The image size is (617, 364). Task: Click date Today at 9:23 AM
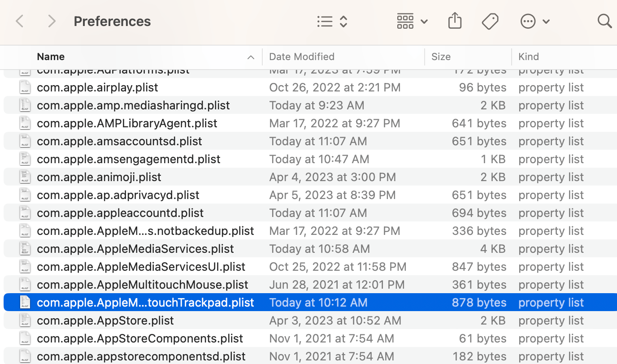317,105
